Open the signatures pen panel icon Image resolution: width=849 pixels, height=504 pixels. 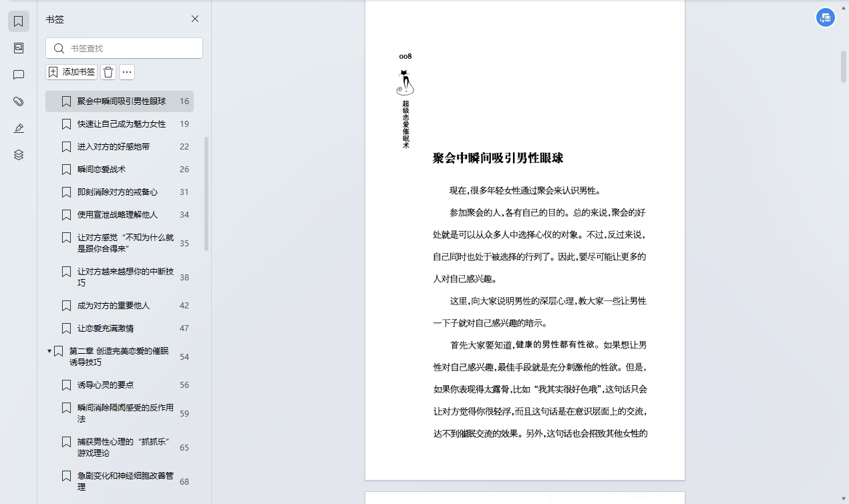[x=19, y=128]
